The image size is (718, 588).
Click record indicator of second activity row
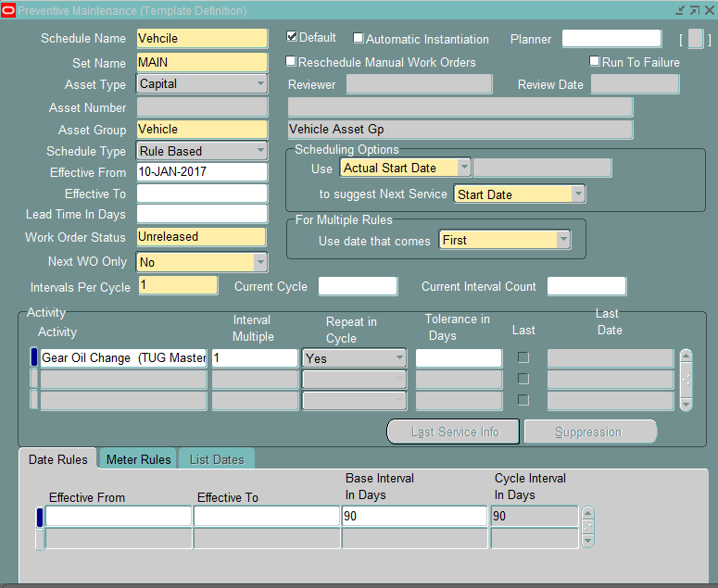pos(34,379)
